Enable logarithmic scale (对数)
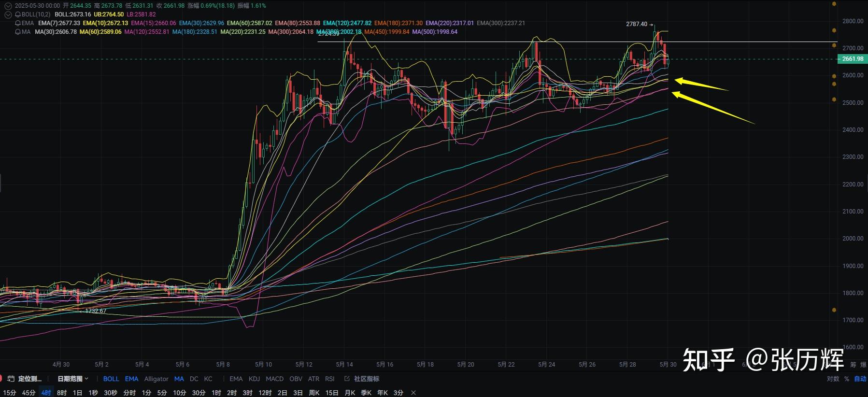 [x=833, y=379]
